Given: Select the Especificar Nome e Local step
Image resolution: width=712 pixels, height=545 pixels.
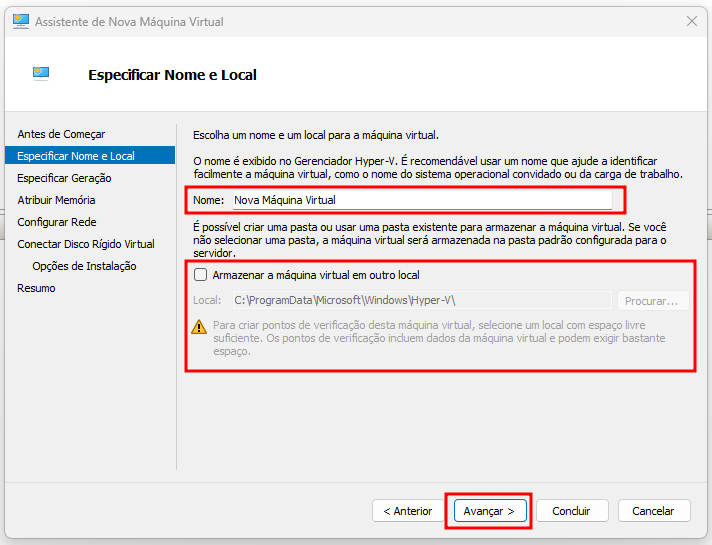Looking at the screenshot, I should point(90,155).
